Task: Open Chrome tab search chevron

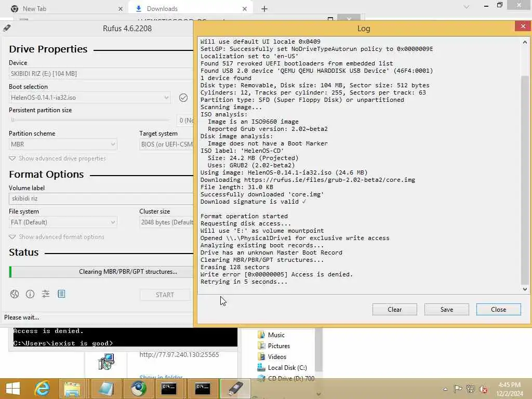Action: pyautogui.click(x=467, y=7)
